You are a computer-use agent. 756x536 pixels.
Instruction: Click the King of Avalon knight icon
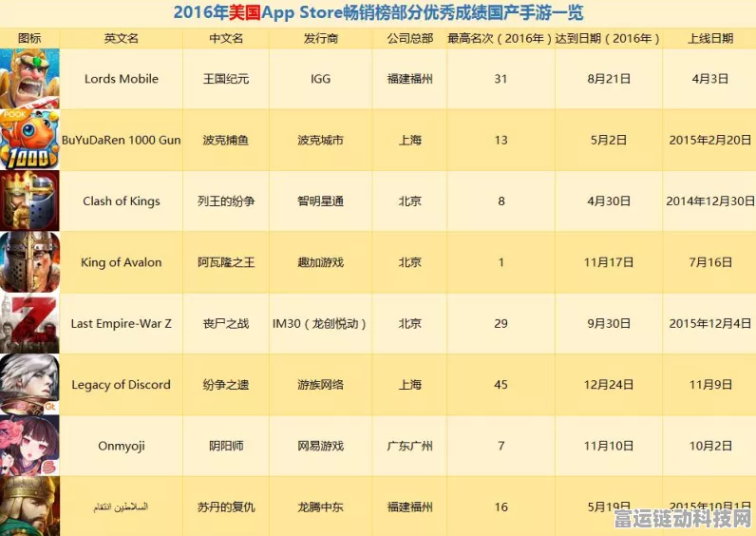click(29, 262)
